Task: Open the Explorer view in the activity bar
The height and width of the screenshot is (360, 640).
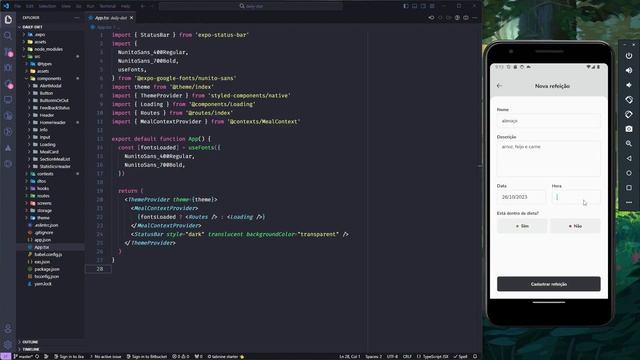Action: coord(8,20)
